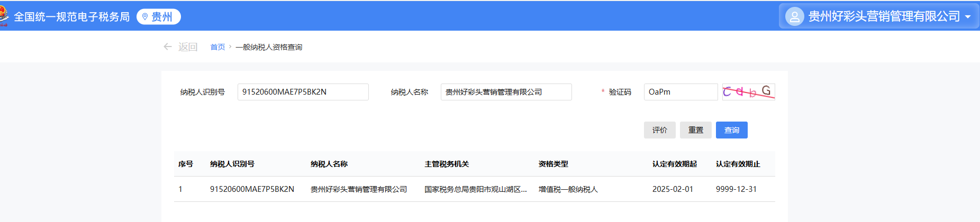The width and height of the screenshot is (980, 222).
Task: Click the truncated 国家税务总局贵阳市观山湖区 cell
Action: (x=475, y=189)
